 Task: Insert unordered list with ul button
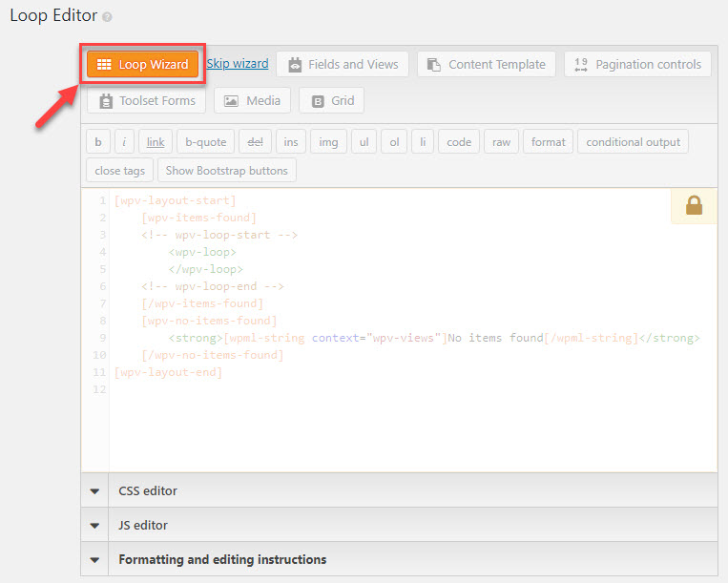coord(364,141)
